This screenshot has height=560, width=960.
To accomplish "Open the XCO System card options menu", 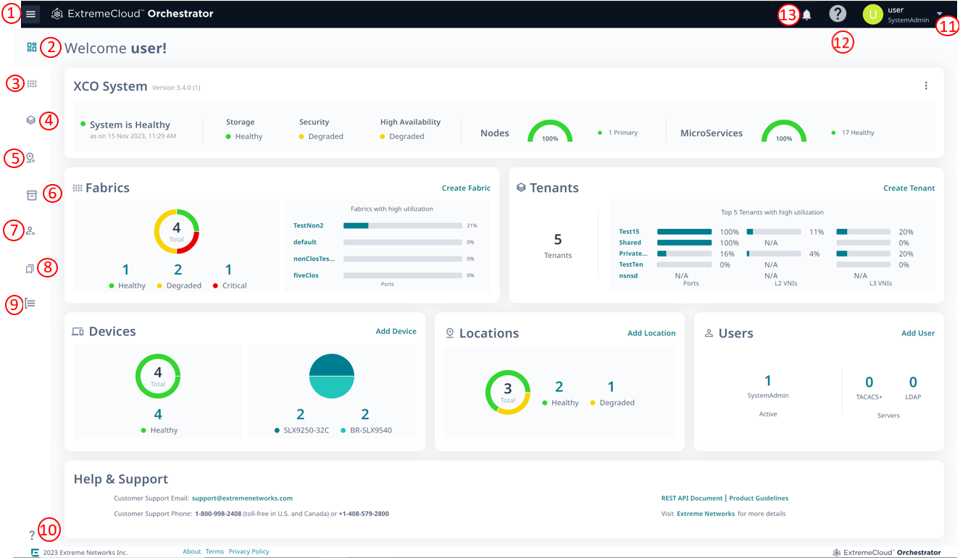I will point(926,85).
